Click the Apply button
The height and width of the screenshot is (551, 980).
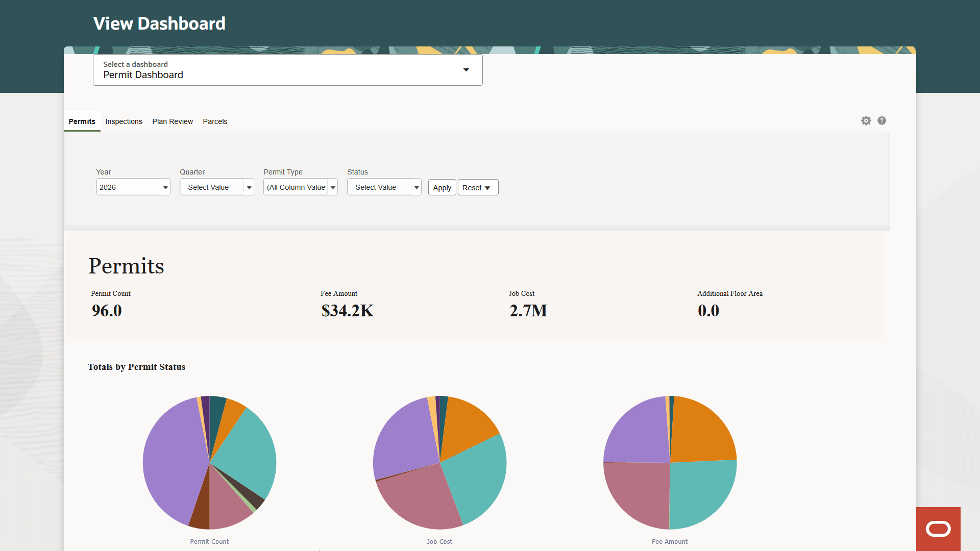coord(442,188)
